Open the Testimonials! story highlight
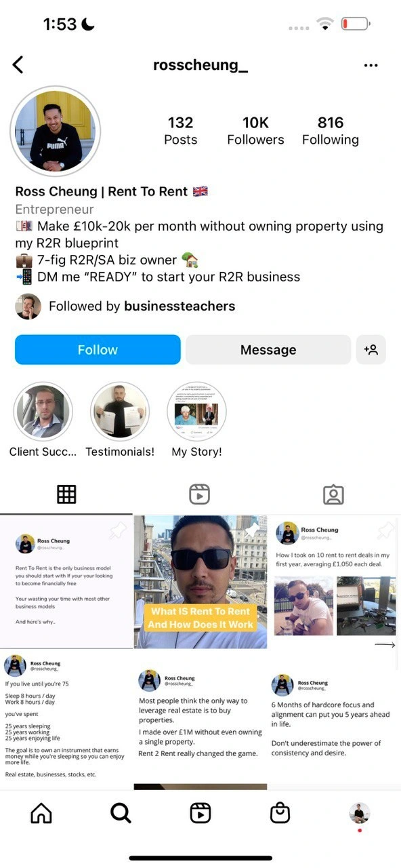401x868 pixels. [120, 420]
